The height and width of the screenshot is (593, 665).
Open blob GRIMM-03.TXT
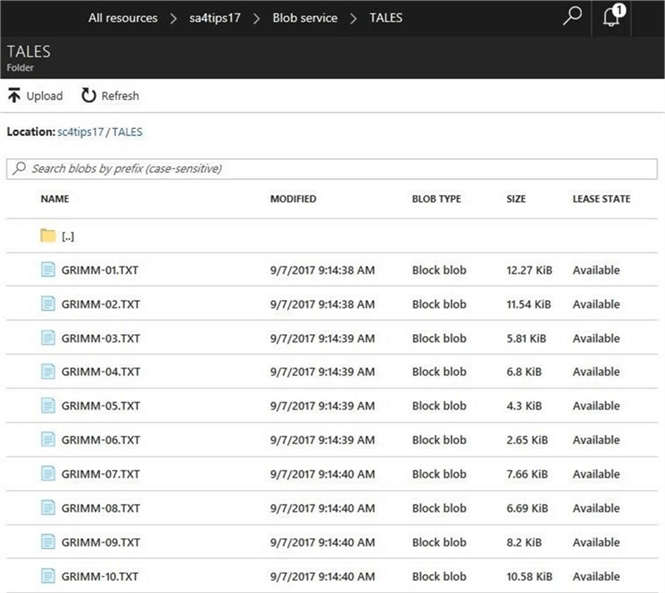pyautogui.click(x=101, y=338)
